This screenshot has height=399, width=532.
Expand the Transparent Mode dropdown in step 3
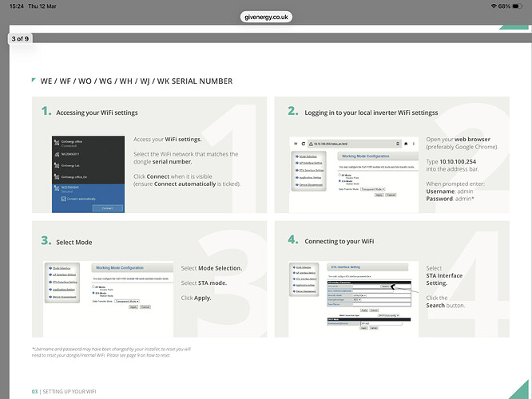click(126, 302)
